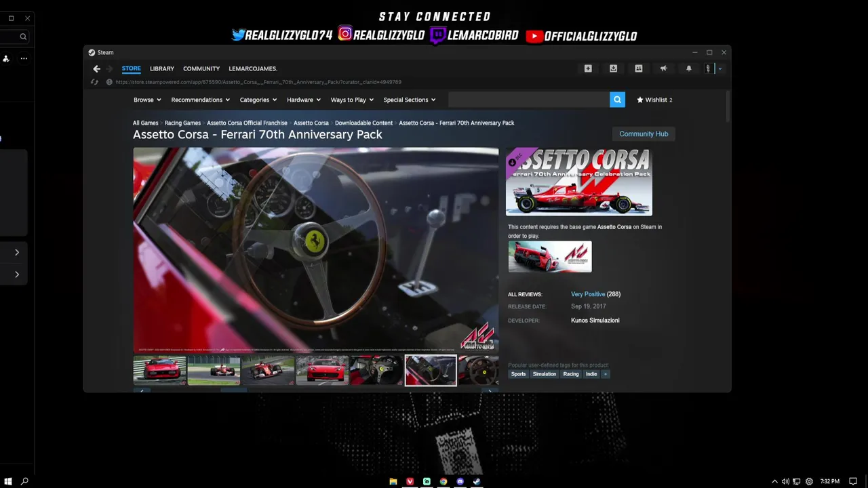Click the Downloadable Content breadcrumb
This screenshot has height=488, width=868.
pos(363,123)
